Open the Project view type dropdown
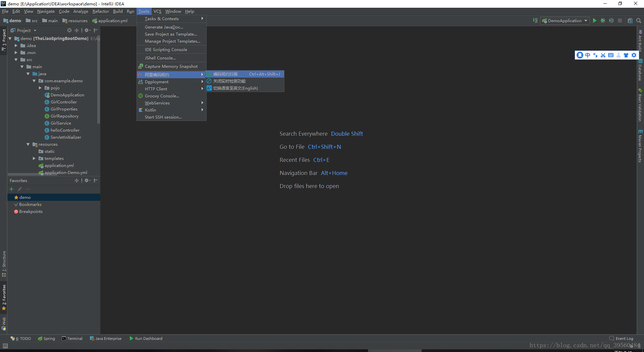This screenshot has height=352, width=644. pos(23,30)
